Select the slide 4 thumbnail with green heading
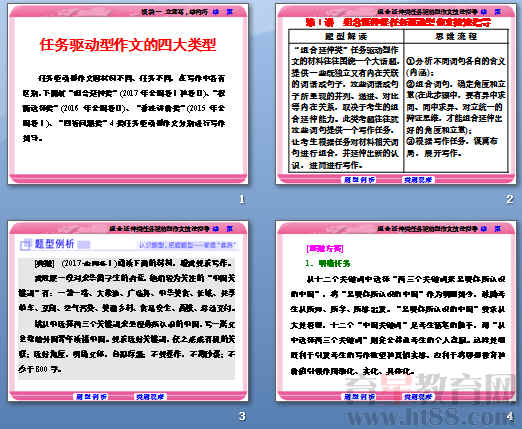 [396, 311]
